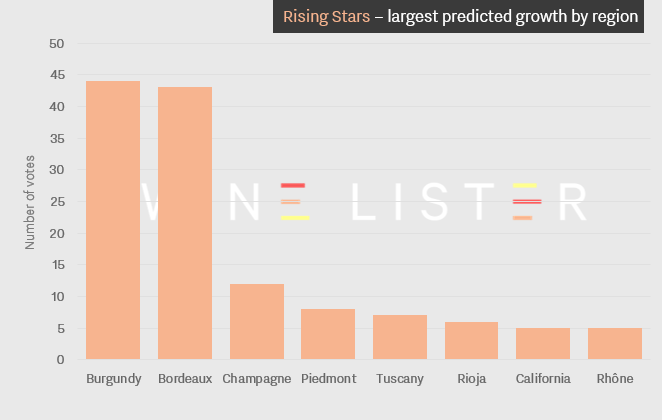Click the Piedmont axis label
The width and height of the screenshot is (662, 420).
pos(328,379)
